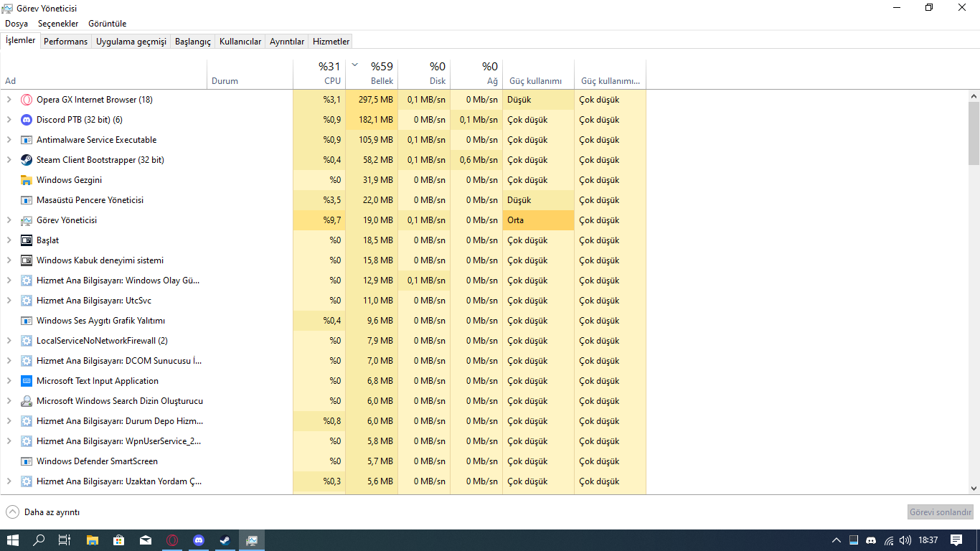
Task: Open the volume control in system tray
Action: pyautogui.click(x=905, y=540)
